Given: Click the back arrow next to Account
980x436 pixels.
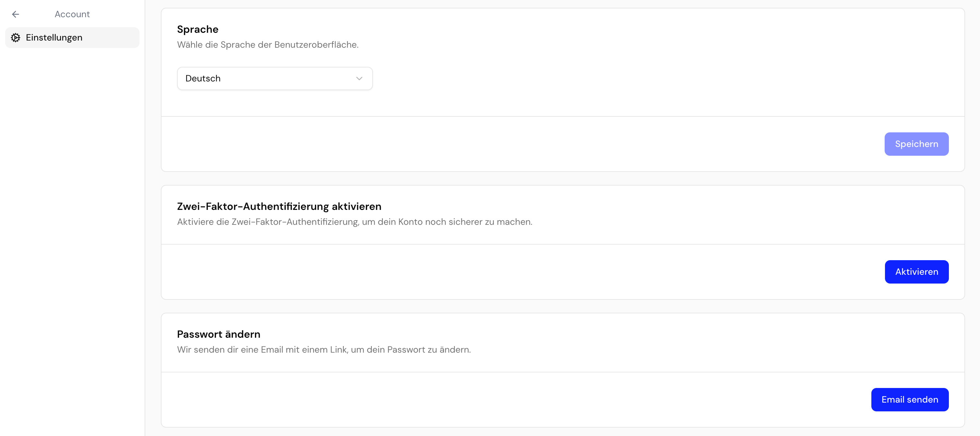Looking at the screenshot, I should pyautogui.click(x=16, y=14).
